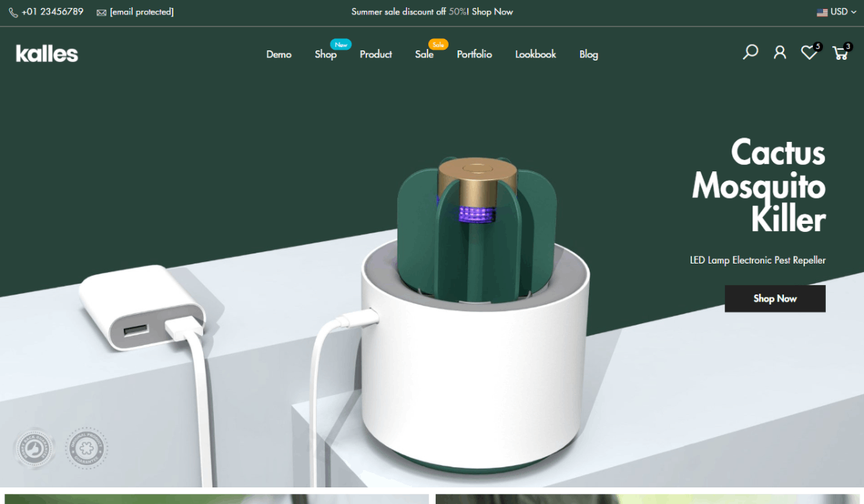Image resolution: width=864 pixels, height=504 pixels.
Task: Open the shopping cart icon
Action: click(840, 53)
